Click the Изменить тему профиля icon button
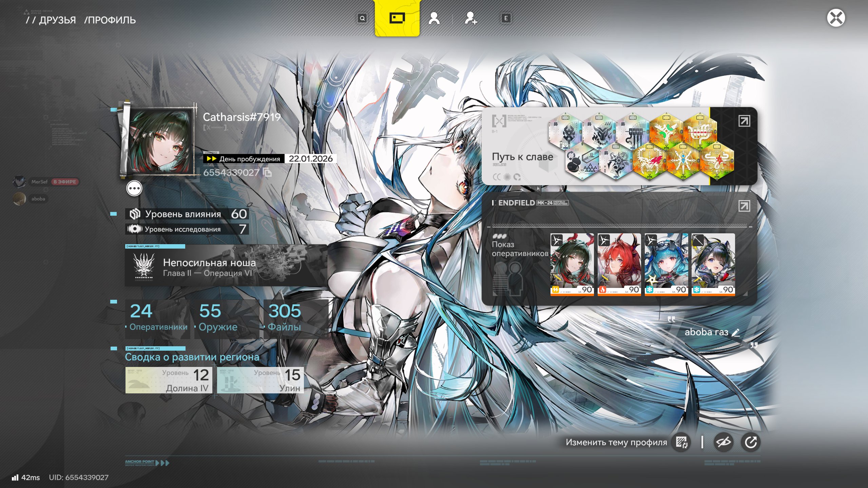 681,442
